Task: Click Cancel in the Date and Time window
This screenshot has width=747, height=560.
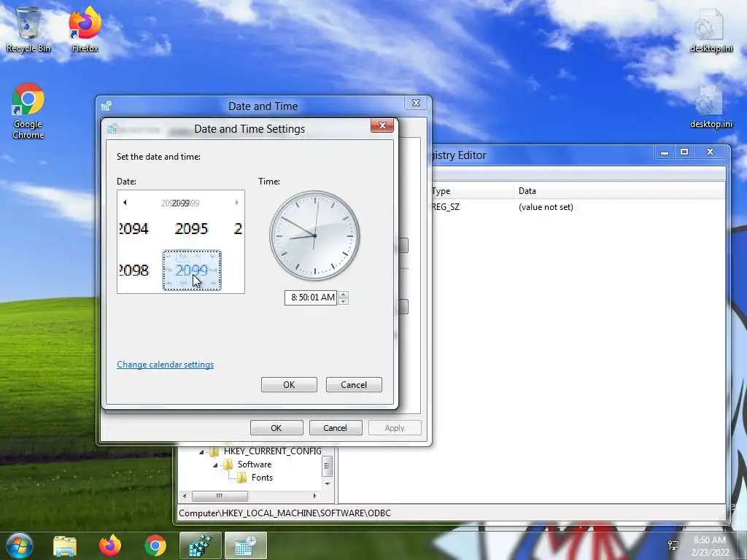Action: coord(336,427)
